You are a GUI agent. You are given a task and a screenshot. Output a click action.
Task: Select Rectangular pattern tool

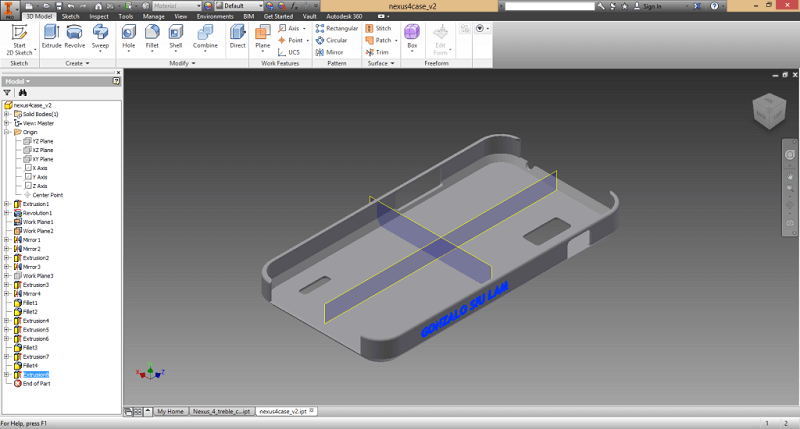coord(337,28)
